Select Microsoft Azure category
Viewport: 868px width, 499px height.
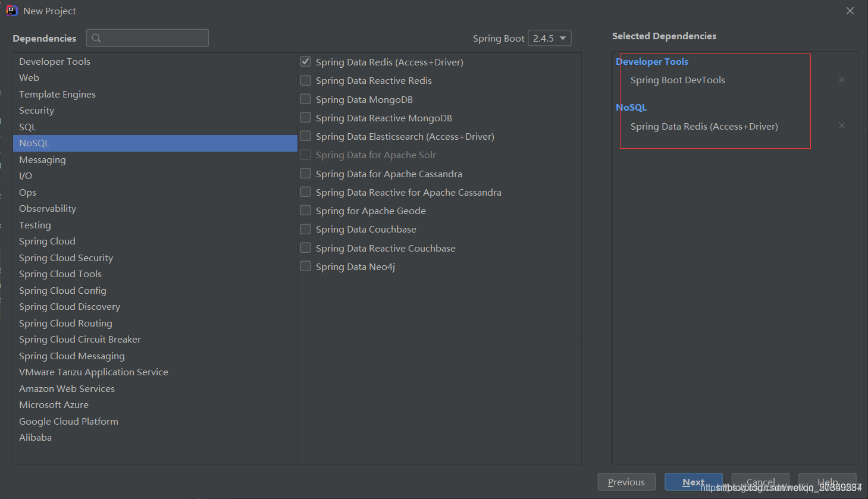click(155, 404)
